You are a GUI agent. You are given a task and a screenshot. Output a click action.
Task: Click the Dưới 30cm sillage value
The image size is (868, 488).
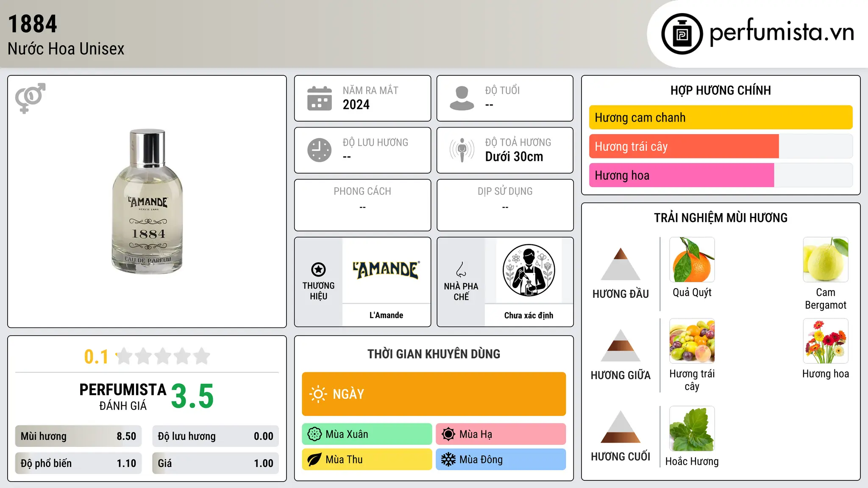coord(514,157)
